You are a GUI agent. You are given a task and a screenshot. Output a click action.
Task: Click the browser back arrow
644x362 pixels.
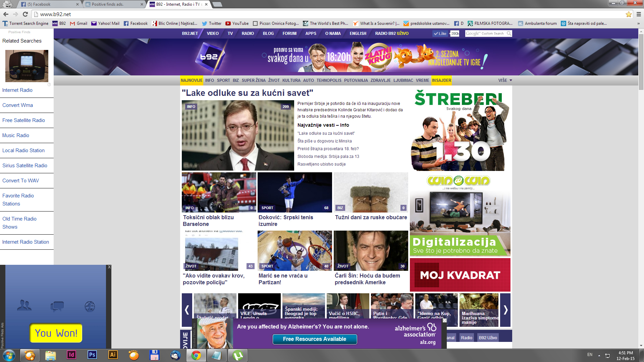pyautogui.click(x=6, y=14)
